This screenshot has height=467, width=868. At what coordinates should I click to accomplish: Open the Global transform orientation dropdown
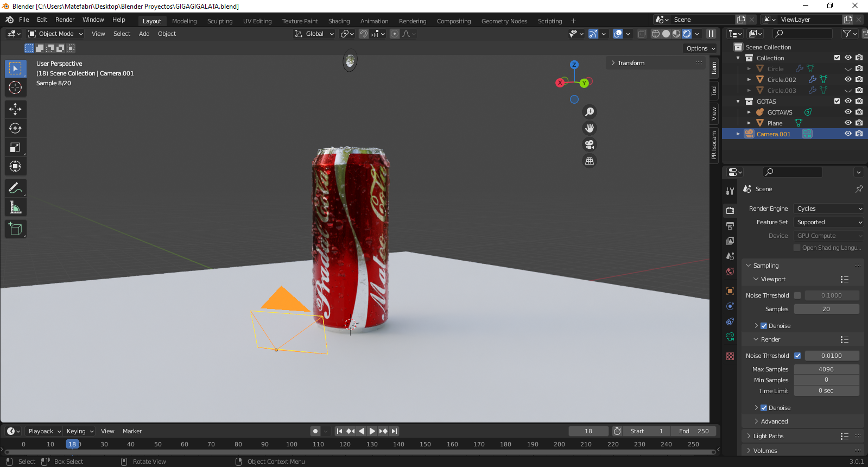pos(314,34)
